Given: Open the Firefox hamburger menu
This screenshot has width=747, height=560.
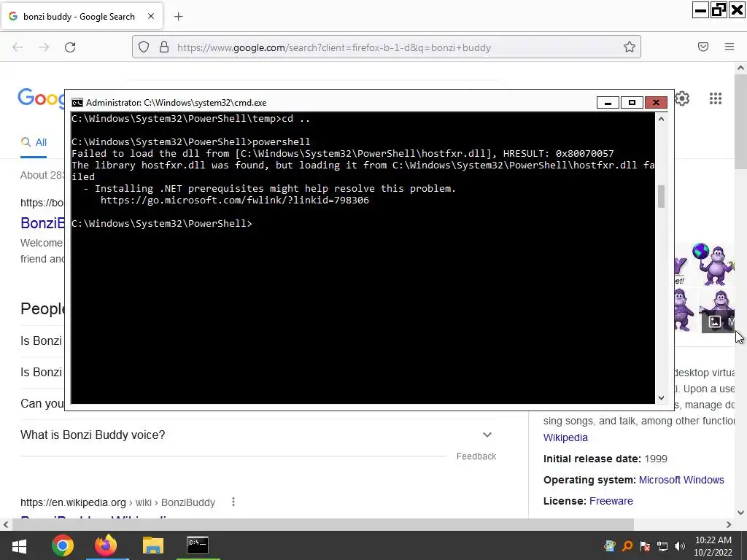Looking at the screenshot, I should (729, 47).
